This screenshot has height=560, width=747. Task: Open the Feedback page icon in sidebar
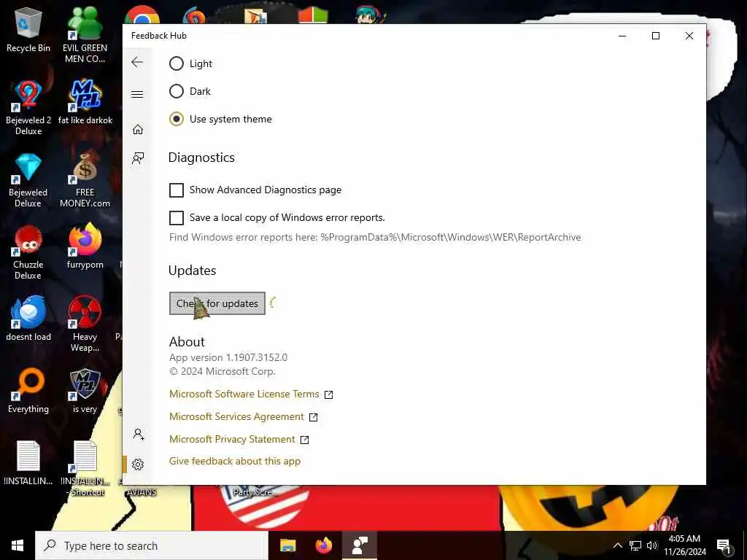point(138,158)
